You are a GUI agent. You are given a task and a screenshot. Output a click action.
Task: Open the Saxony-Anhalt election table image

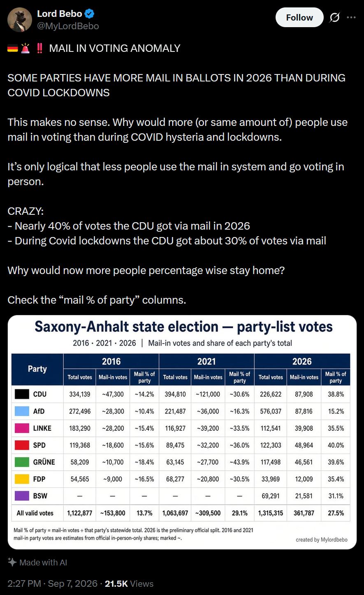click(x=182, y=432)
